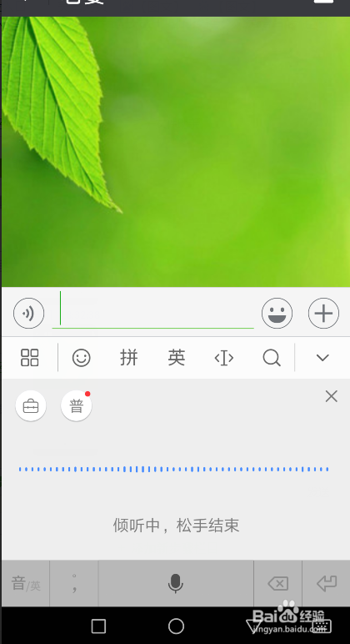
Task: Tap the return enter key
Action: (326, 583)
